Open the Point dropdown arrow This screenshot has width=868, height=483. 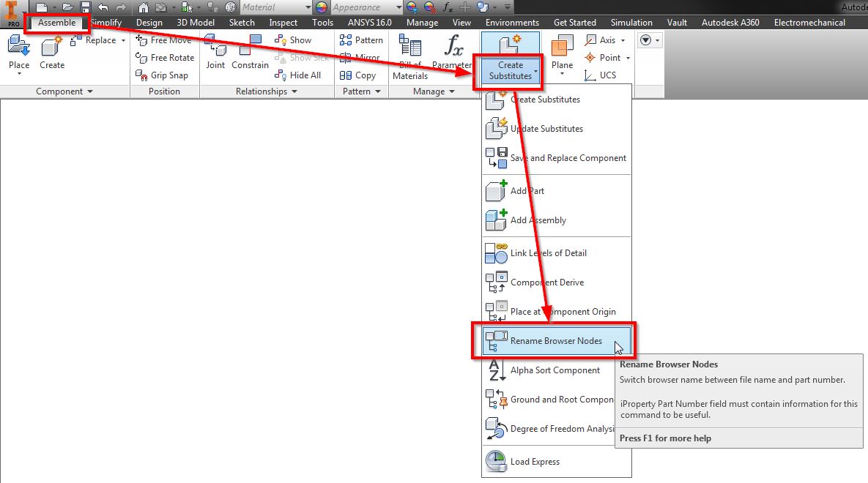point(628,58)
